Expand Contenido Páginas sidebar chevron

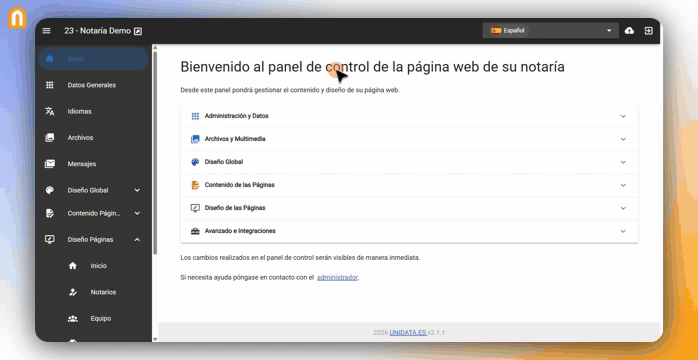coord(137,213)
